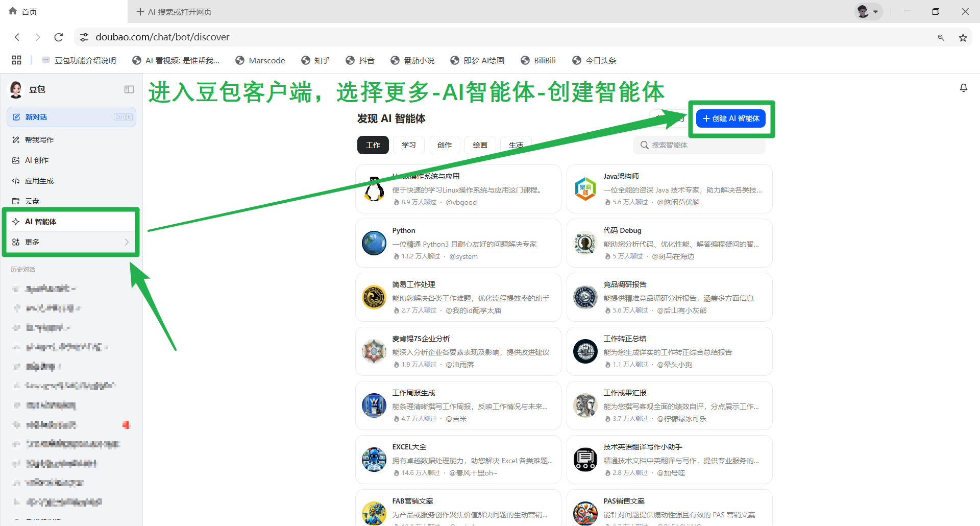Viewport: 980px width, 526px height.
Task: Click the 创建 AI 智能体 button
Action: [x=730, y=118]
